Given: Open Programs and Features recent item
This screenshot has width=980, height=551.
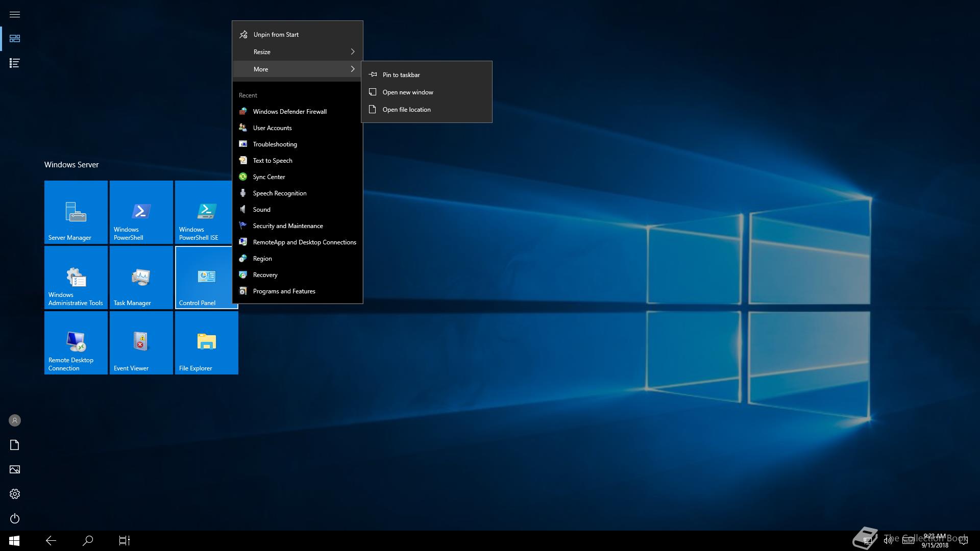Looking at the screenshot, I should tap(298, 291).
